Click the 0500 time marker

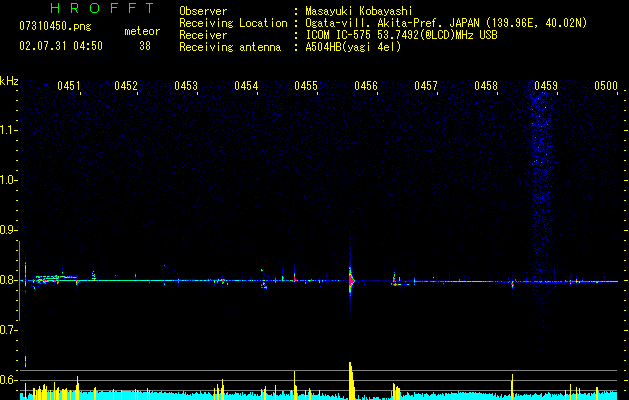coord(606,86)
